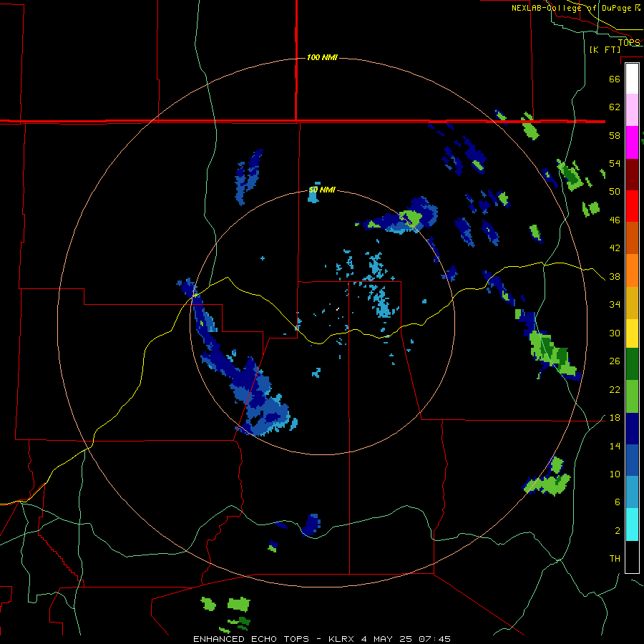Click the bright red legend swatch
The height and width of the screenshot is (644, 644).
[632, 206]
